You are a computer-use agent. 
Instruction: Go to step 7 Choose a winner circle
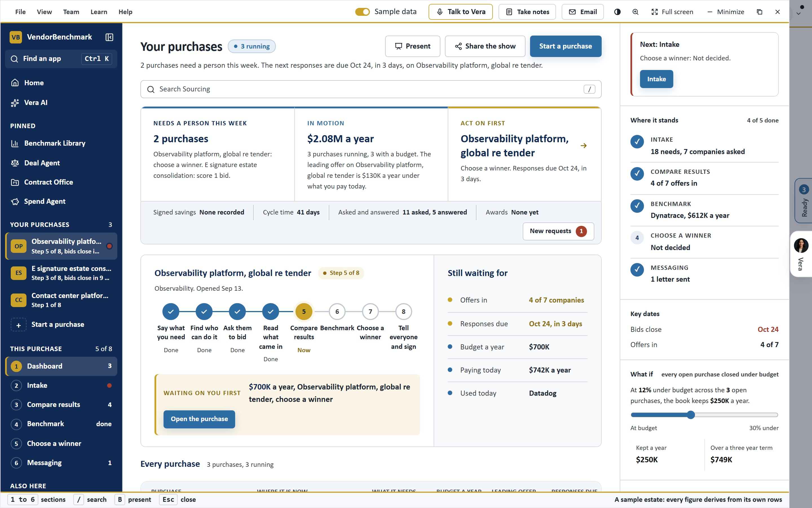(x=370, y=312)
